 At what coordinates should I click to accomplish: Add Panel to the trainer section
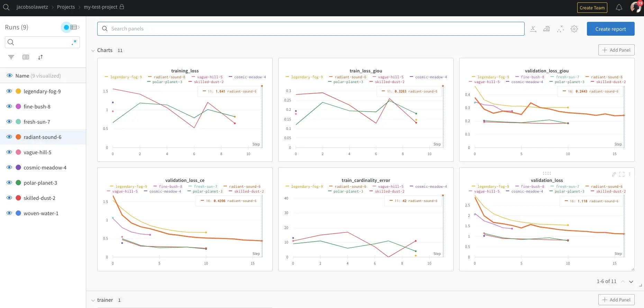point(616,300)
